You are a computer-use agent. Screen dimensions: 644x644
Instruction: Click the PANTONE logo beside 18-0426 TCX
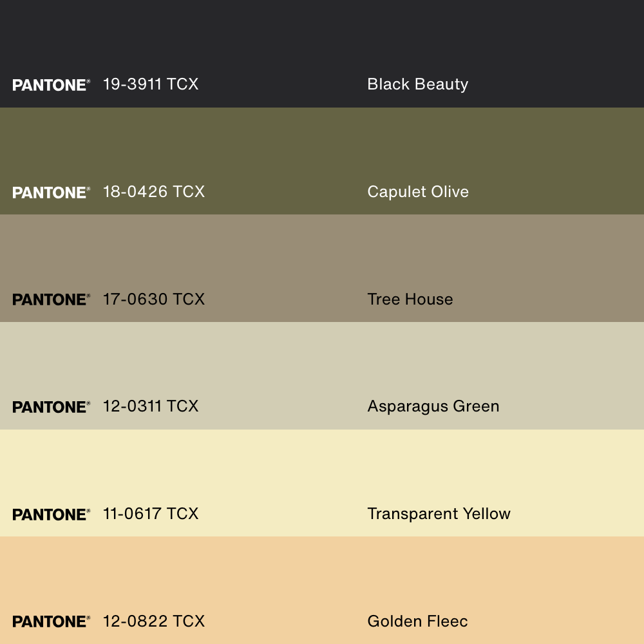click(x=52, y=193)
